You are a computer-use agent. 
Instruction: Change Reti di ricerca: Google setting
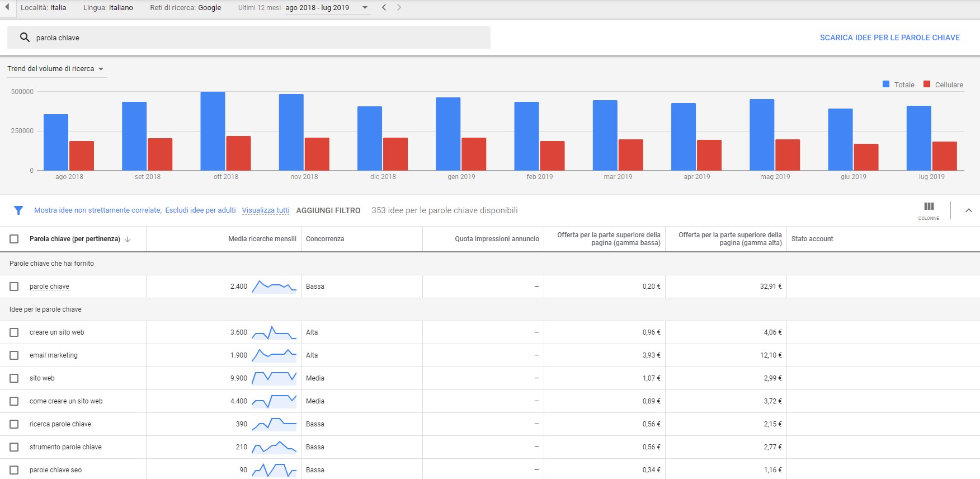pos(185,7)
